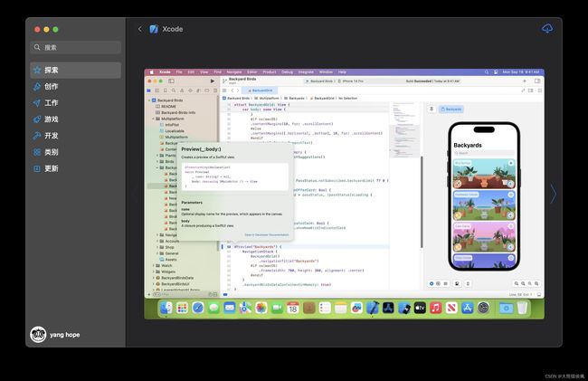This screenshot has height=381, width=588.
Task: Select Project navigator icon in Xcode screenshot
Action: point(149,90)
